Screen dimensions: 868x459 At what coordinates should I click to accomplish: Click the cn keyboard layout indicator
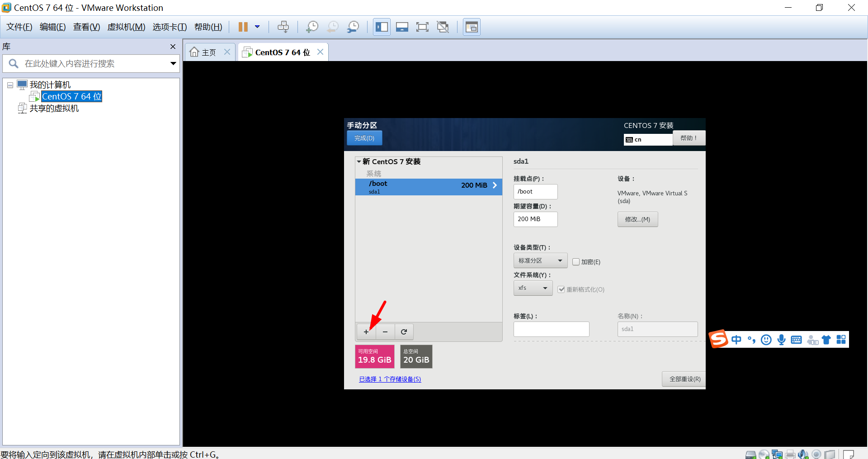648,140
